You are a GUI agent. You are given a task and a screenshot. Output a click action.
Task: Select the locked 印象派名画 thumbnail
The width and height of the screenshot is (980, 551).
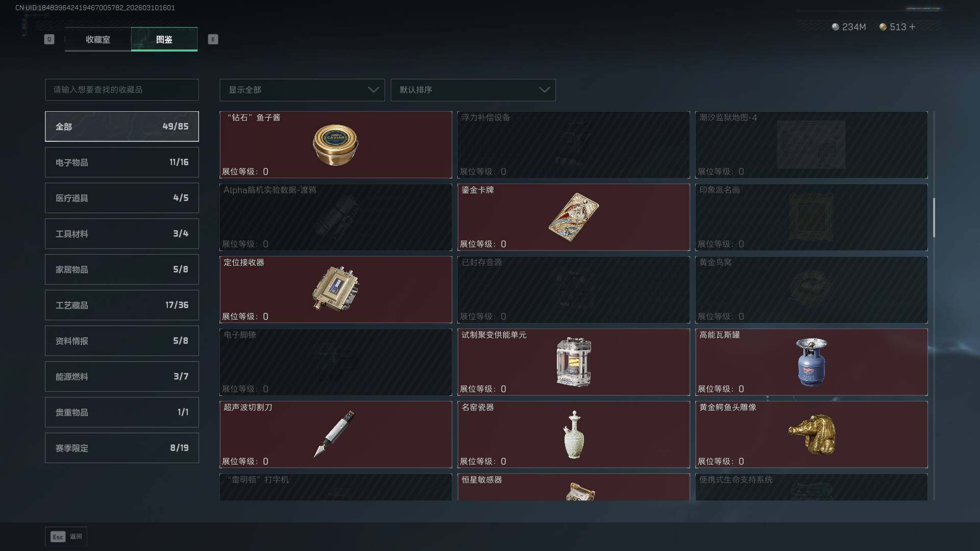[x=812, y=217]
